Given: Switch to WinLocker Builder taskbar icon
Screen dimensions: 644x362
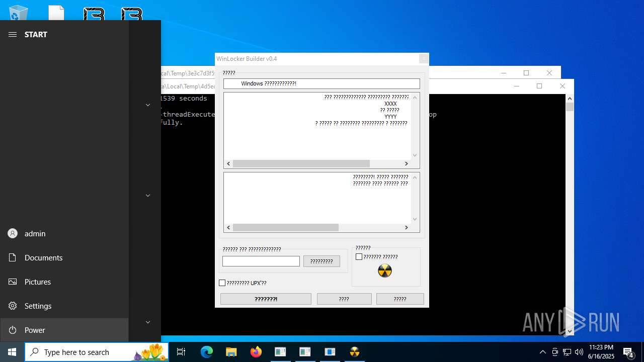Looking at the screenshot, I should [x=355, y=352].
